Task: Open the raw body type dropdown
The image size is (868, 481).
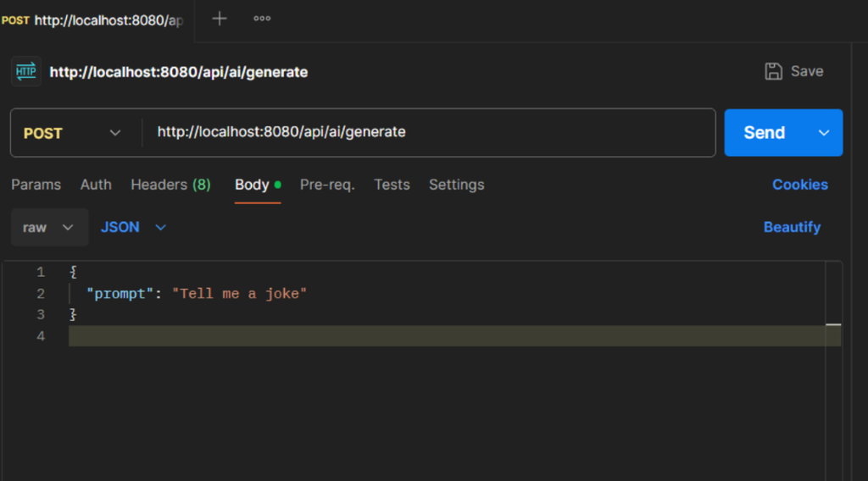Action: pyautogui.click(x=48, y=227)
